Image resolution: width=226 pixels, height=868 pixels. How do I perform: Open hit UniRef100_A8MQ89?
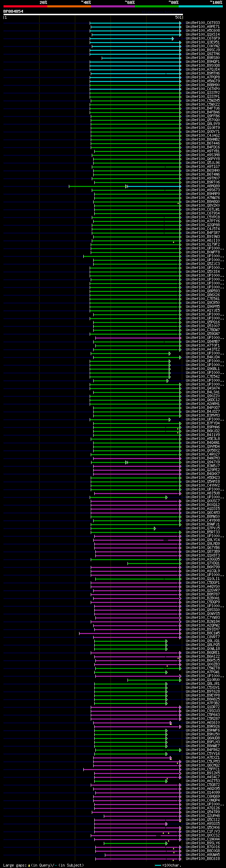[203, 186]
